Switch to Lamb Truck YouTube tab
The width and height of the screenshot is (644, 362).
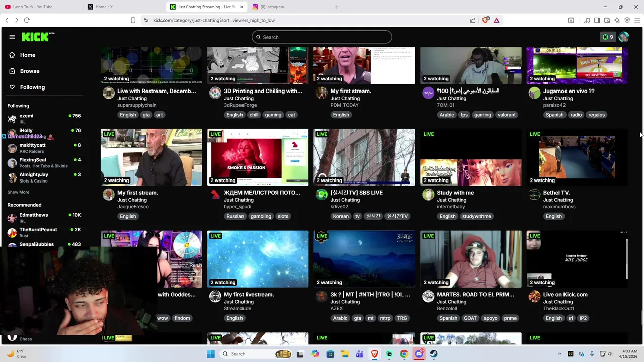[x=41, y=7]
